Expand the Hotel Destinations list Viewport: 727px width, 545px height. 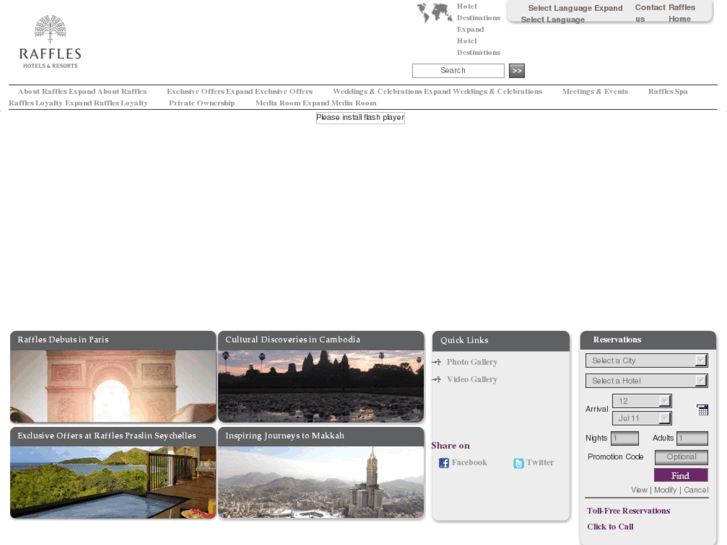pos(478,29)
